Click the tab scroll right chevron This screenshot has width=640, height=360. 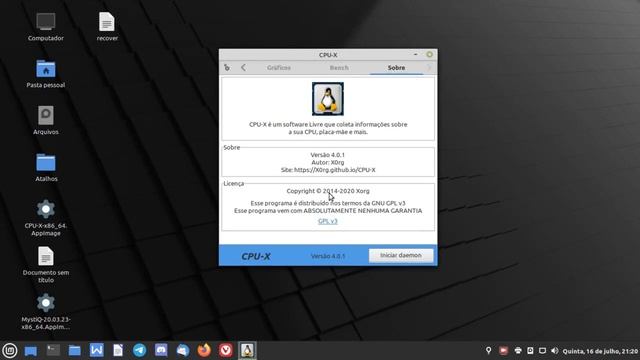tap(429, 68)
